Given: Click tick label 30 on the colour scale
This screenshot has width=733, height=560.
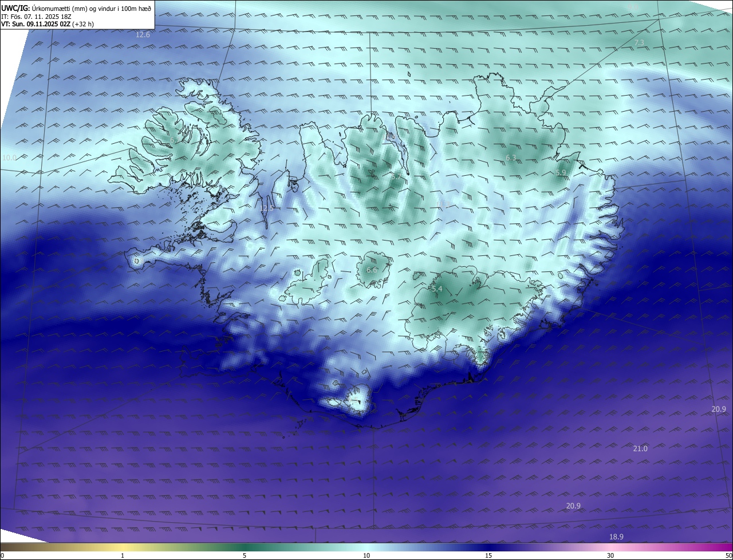Looking at the screenshot, I should (x=610, y=555).
